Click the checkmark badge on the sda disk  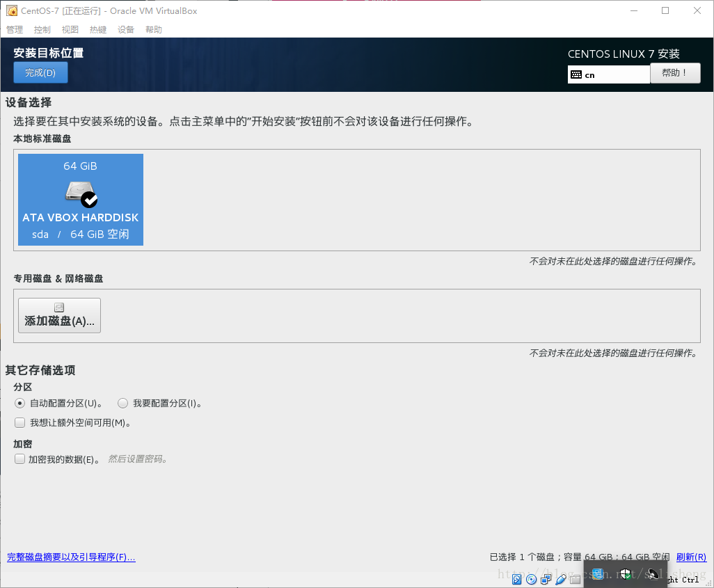tap(89, 200)
